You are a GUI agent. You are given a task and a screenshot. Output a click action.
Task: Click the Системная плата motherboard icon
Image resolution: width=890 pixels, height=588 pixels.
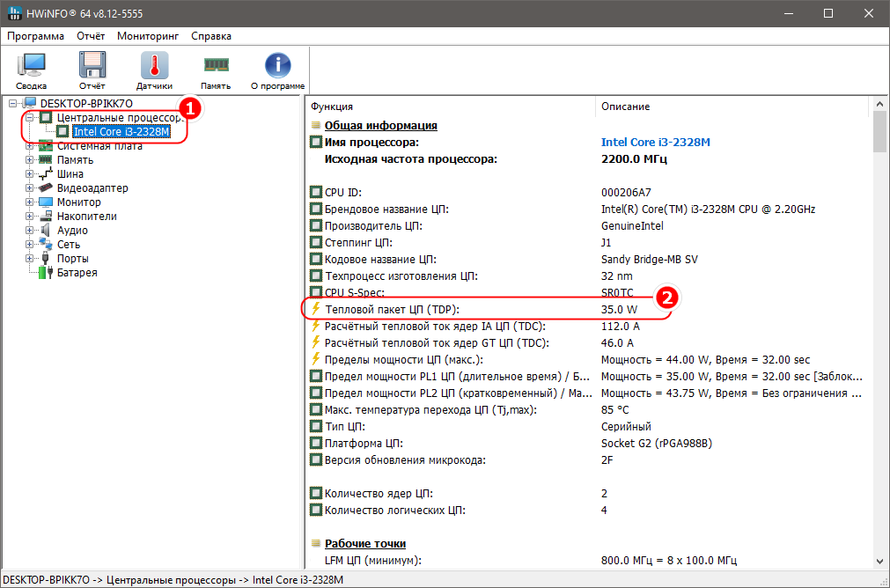[46, 146]
